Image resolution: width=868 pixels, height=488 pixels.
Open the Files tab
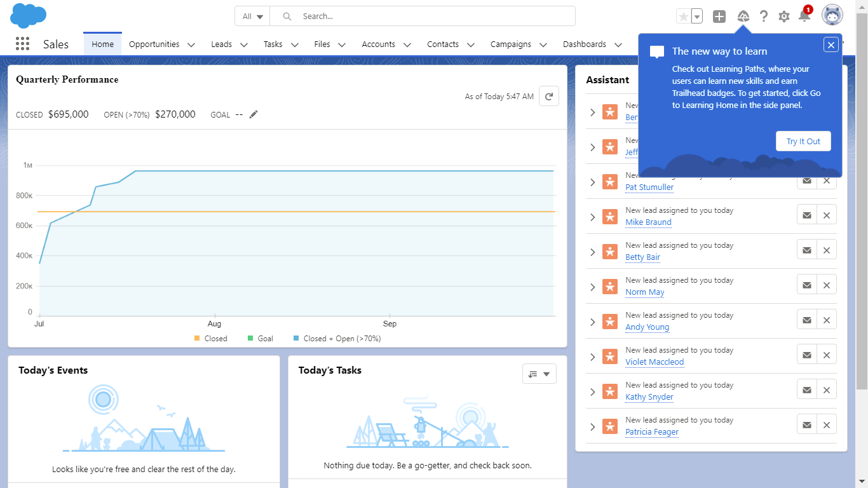tap(322, 44)
